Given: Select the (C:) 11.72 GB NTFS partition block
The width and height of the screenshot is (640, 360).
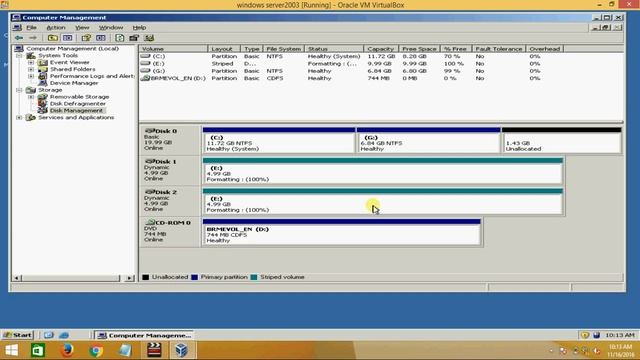Looking at the screenshot, I should pos(279,140).
